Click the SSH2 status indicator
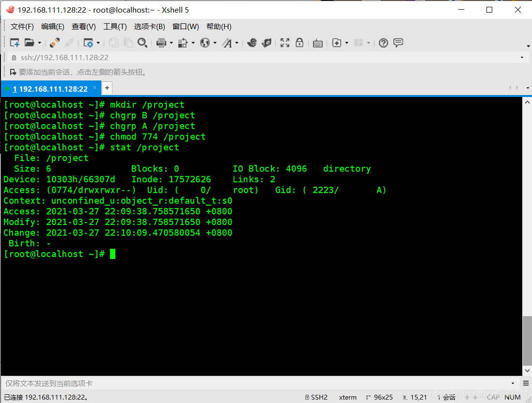The width and height of the screenshot is (532, 403). [x=316, y=397]
